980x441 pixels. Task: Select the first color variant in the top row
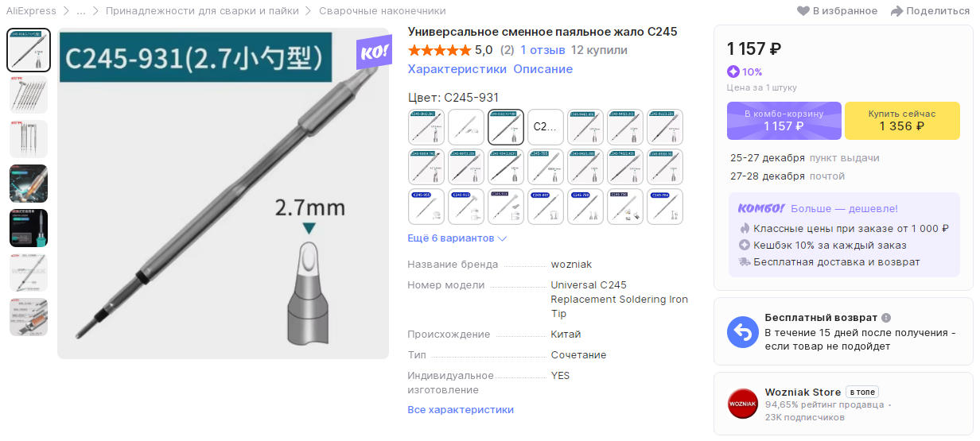426,126
